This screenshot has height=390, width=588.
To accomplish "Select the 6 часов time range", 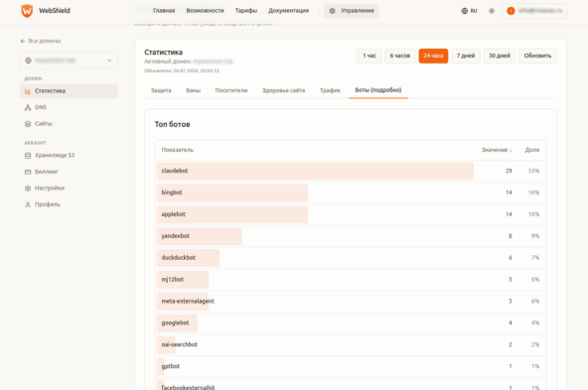I will [x=400, y=56].
